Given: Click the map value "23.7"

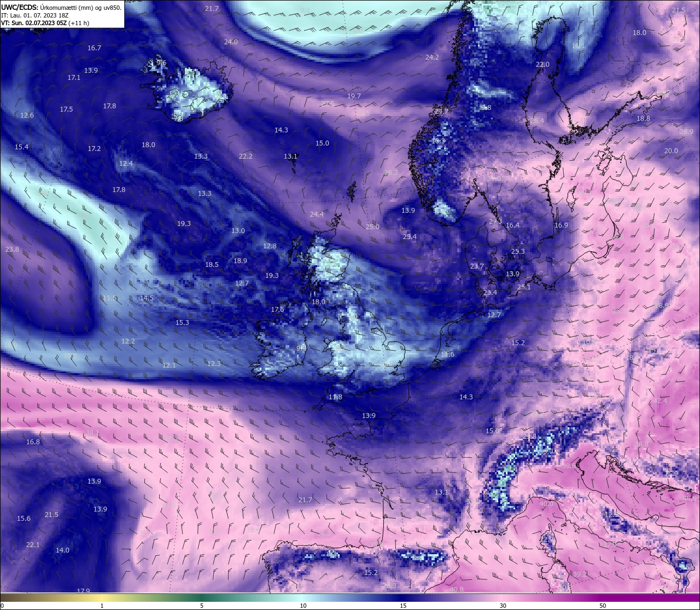Looking at the screenshot, I should click(477, 266).
